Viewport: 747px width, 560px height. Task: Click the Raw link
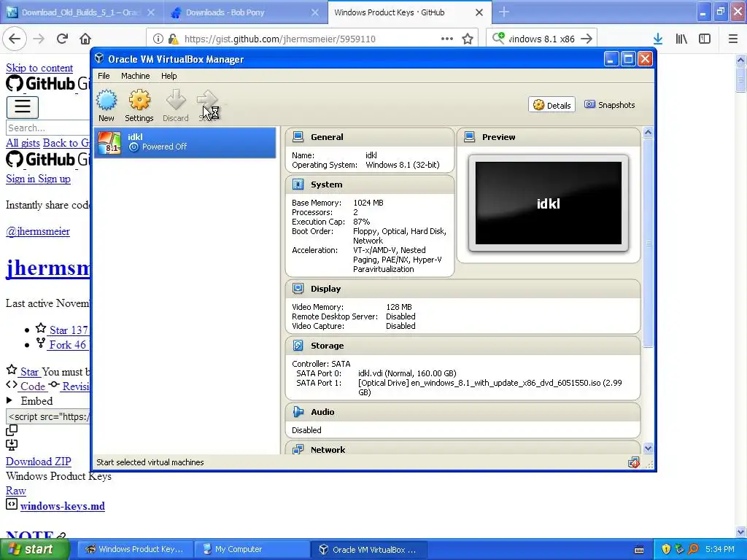pos(16,491)
